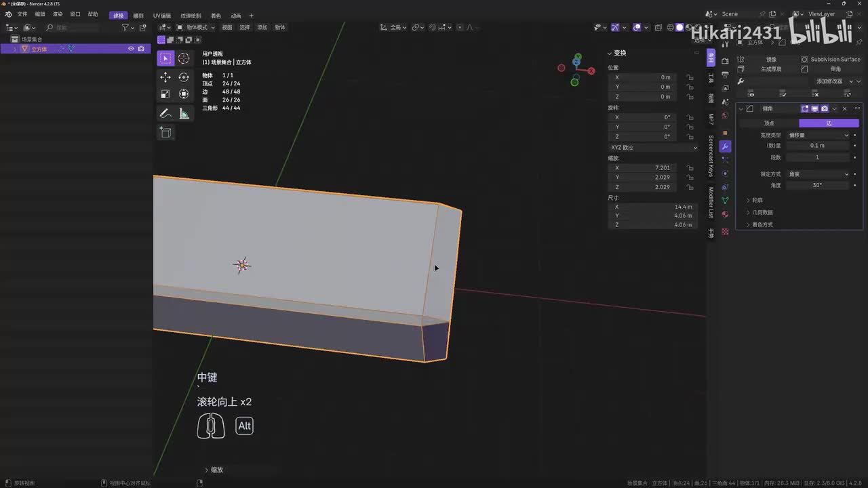The width and height of the screenshot is (868, 488).
Task: Toggle X-ray mode in viewport header
Action: [x=660, y=27]
